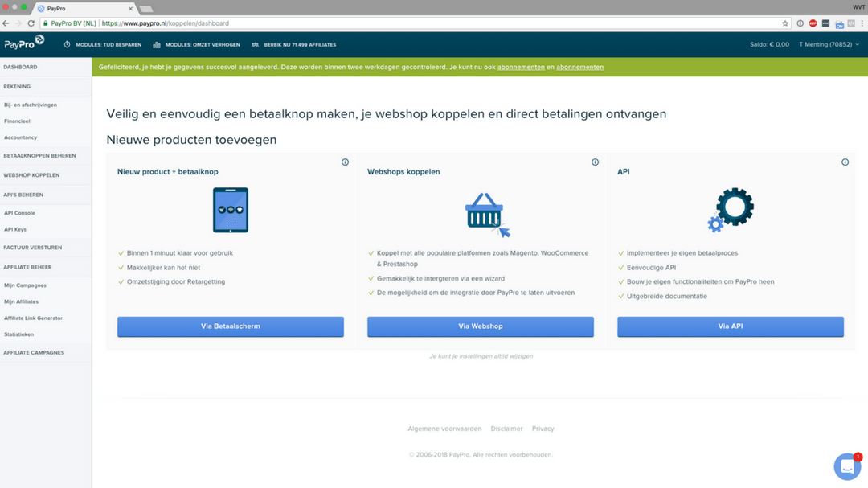Click browser back arrow

point(6,23)
